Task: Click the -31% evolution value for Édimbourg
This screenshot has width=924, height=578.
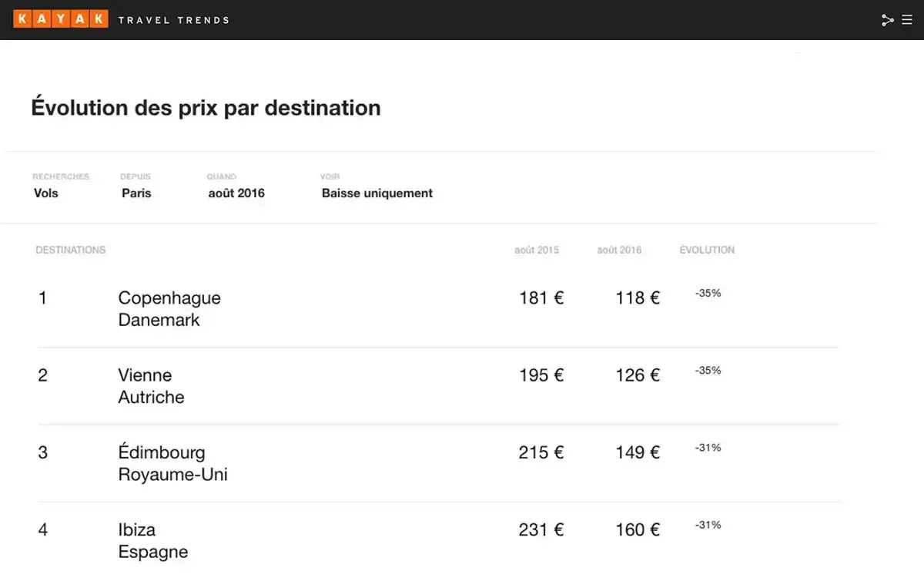Action: point(708,448)
